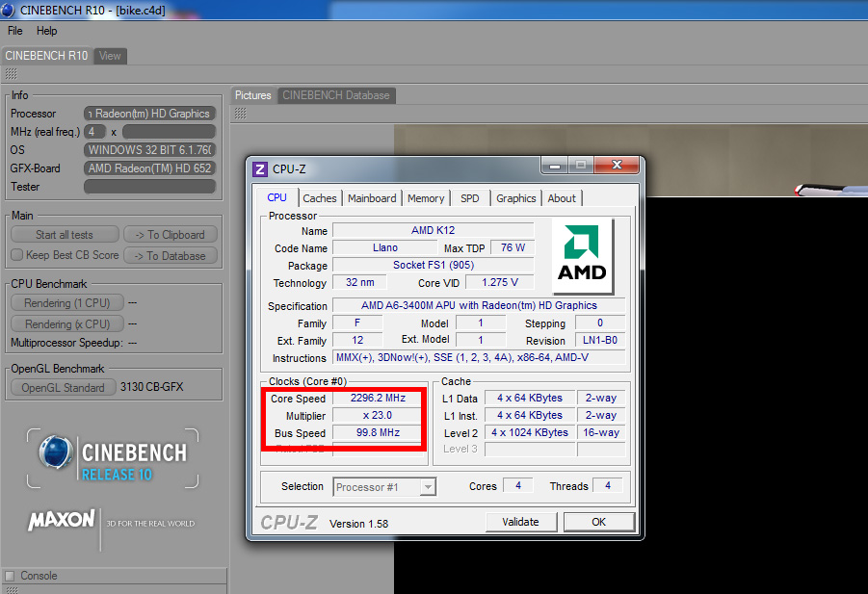Open the Help menu
The height and width of the screenshot is (594, 868).
(x=46, y=31)
